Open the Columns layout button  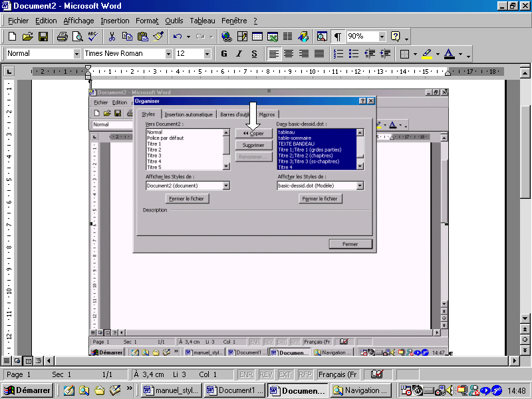(288, 37)
